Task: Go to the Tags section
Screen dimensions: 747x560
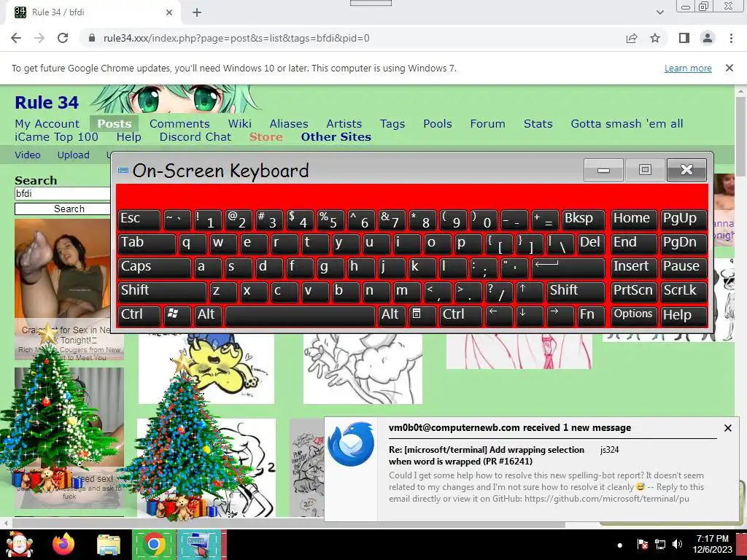Action: [x=392, y=124]
